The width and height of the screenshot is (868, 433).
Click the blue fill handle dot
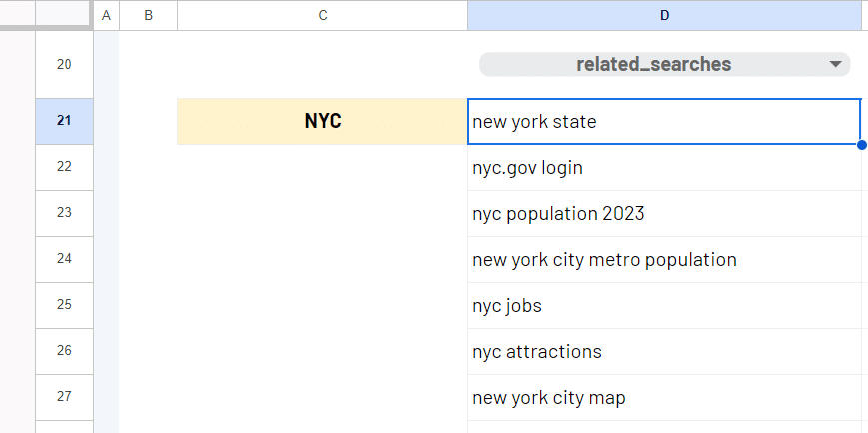click(861, 145)
